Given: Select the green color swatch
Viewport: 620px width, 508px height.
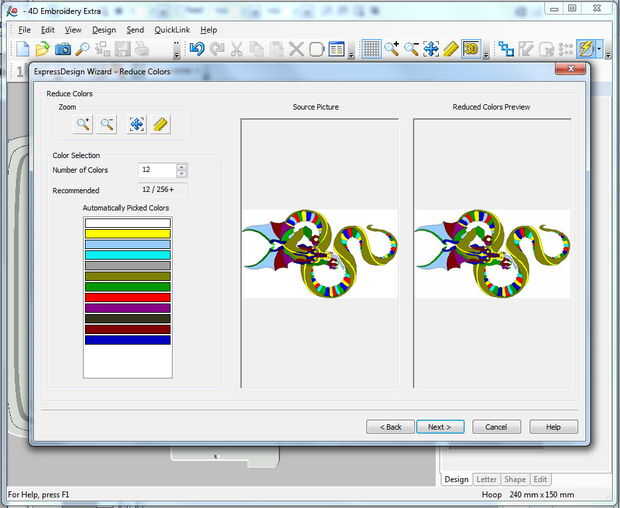Looking at the screenshot, I should 128,287.
